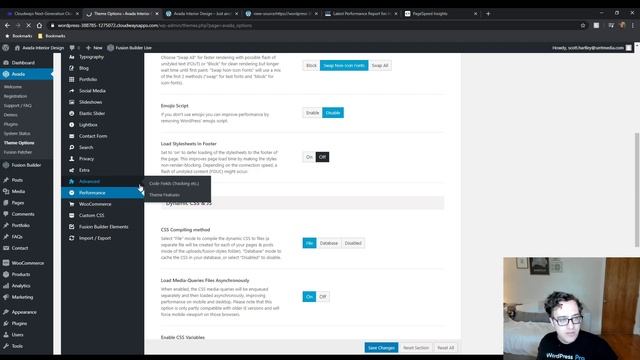640x360 pixels.
Task: Turn Off Load Media-Queries Files Asynchronously
Action: (x=323, y=297)
